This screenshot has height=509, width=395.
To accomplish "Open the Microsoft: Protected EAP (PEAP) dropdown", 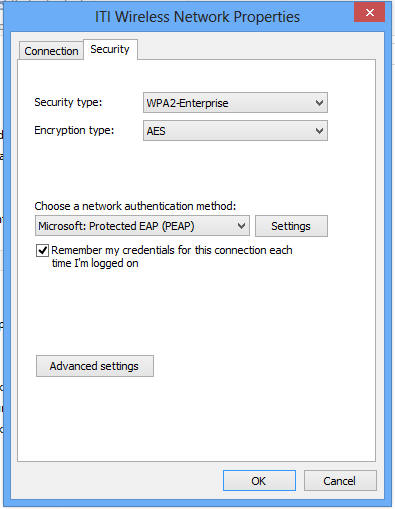I will pyautogui.click(x=142, y=226).
